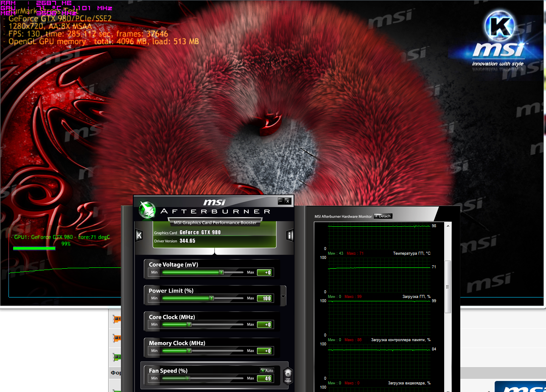546x392 pixels.
Task: Click the hardware monitor scrollbar thumb
Action: [447, 287]
